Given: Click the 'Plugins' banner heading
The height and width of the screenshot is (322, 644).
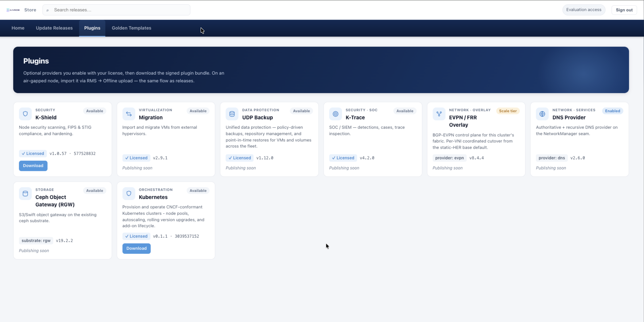Looking at the screenshot, I should pyautogui.click(x=36, y=61).
